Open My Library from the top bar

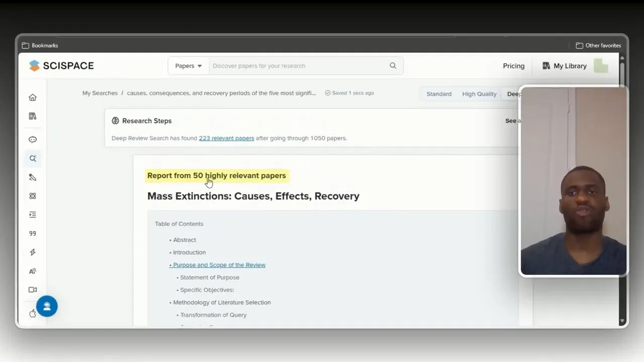565,65
